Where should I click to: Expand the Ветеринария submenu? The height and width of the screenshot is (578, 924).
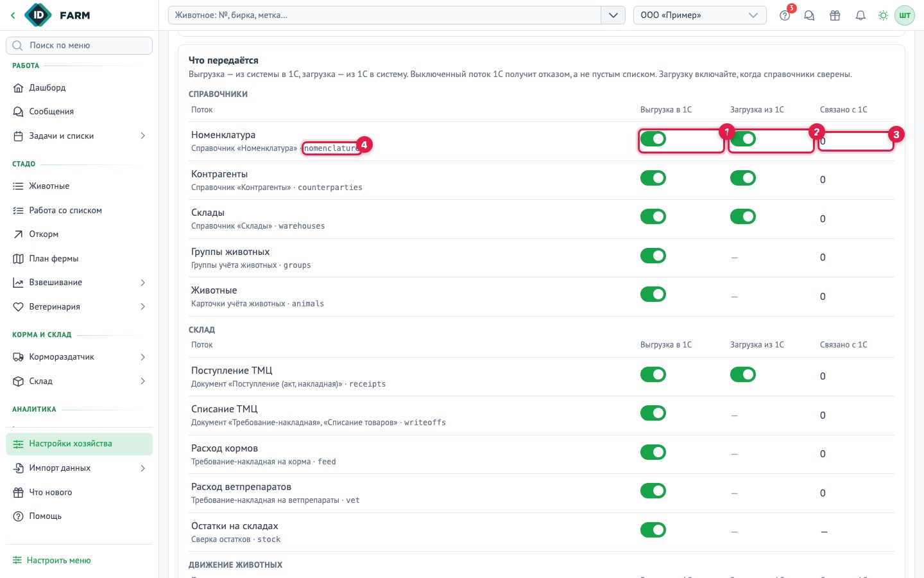[x=142, y=307]
